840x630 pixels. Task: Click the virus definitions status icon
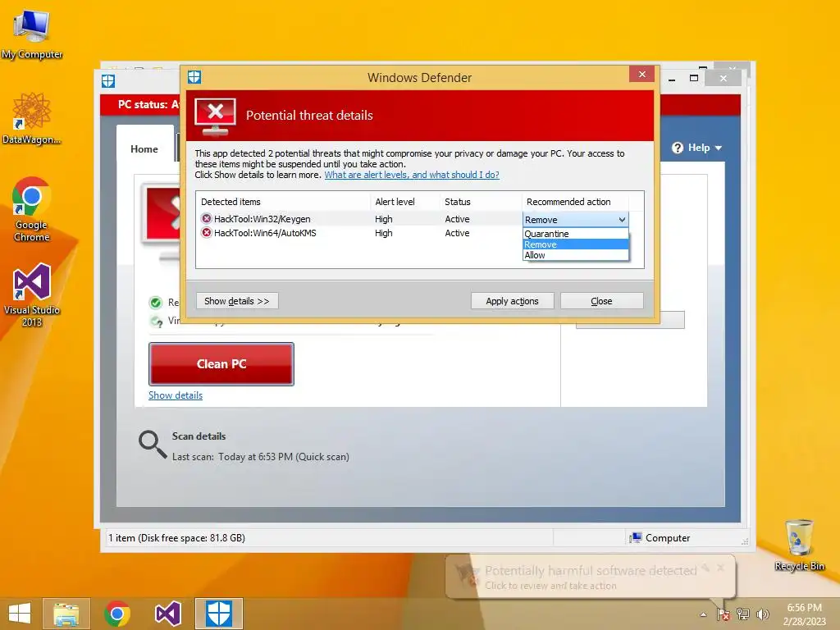click(157, 322)
